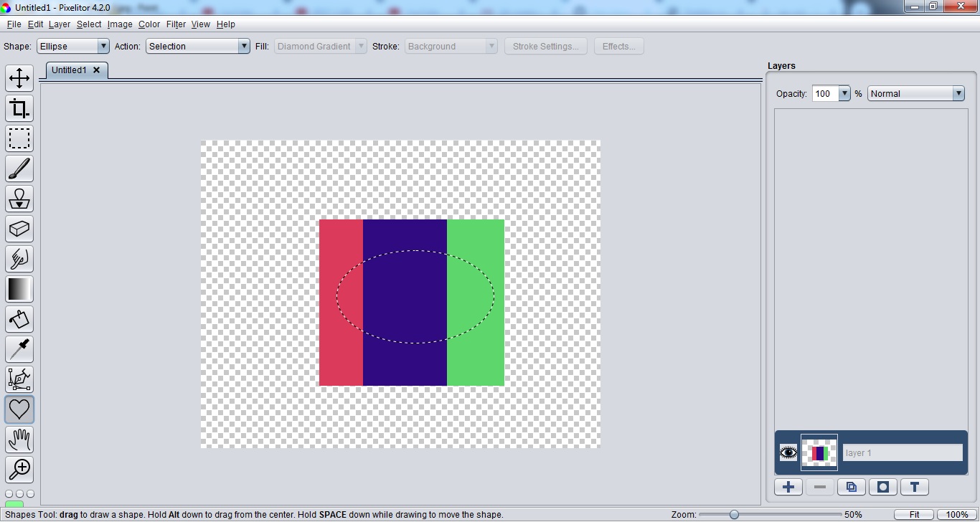980x522 pixels.
Task: Select the Gradient tool
Action: [19, 289]
